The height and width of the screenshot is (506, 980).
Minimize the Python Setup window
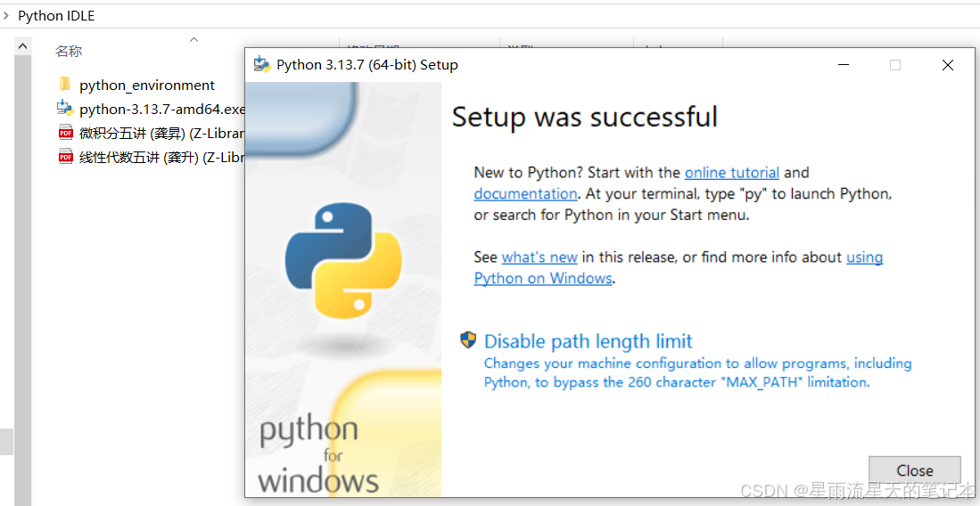pos(844,65)
